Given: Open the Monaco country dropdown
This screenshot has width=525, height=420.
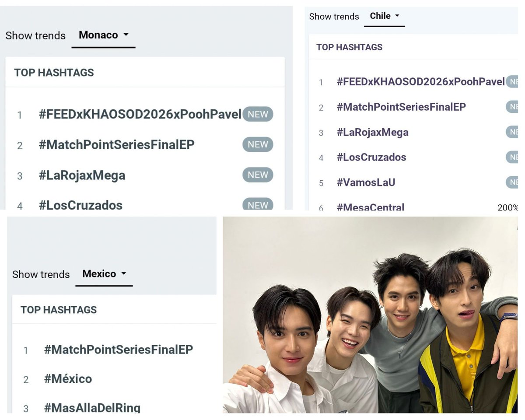Looking at the screenshot, I should coord(103,35).
